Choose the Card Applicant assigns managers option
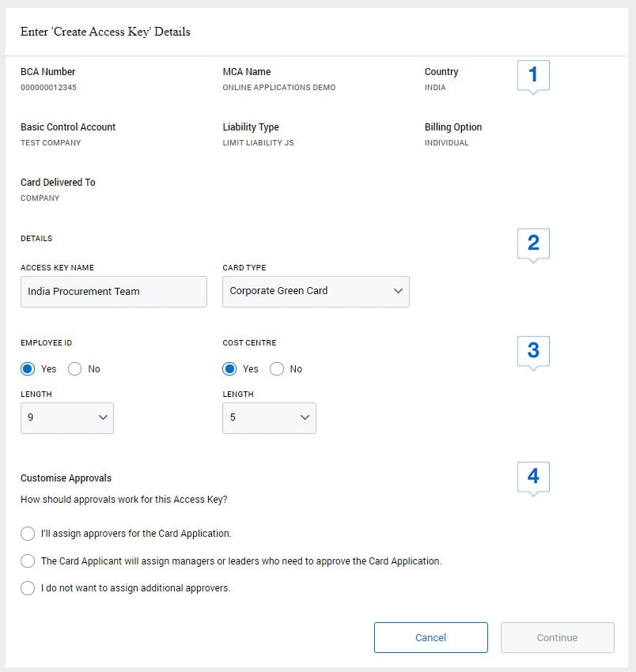 tap(28, 561)
